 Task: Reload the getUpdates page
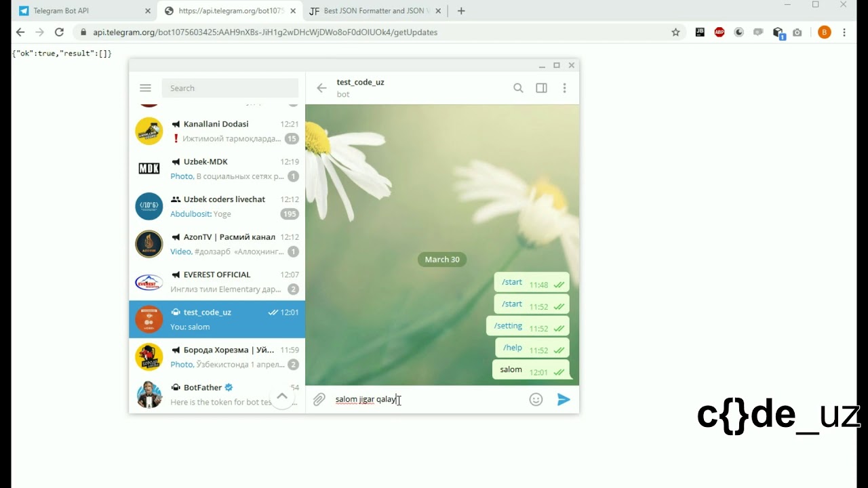click(59, 32)
